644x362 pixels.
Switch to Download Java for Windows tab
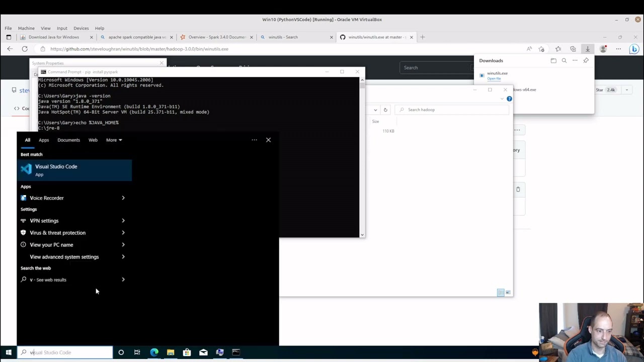pyautogui.click(x=54, y=37)
